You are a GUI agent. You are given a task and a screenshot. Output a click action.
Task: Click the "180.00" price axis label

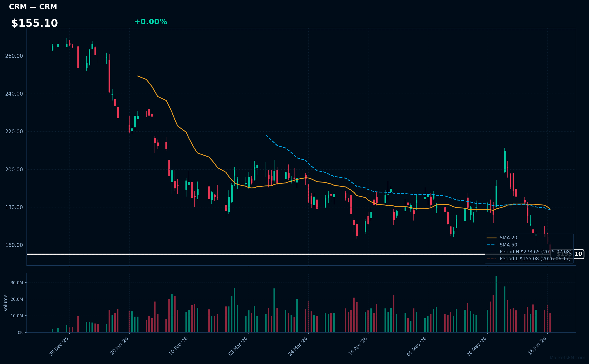[x=14, y=207]
